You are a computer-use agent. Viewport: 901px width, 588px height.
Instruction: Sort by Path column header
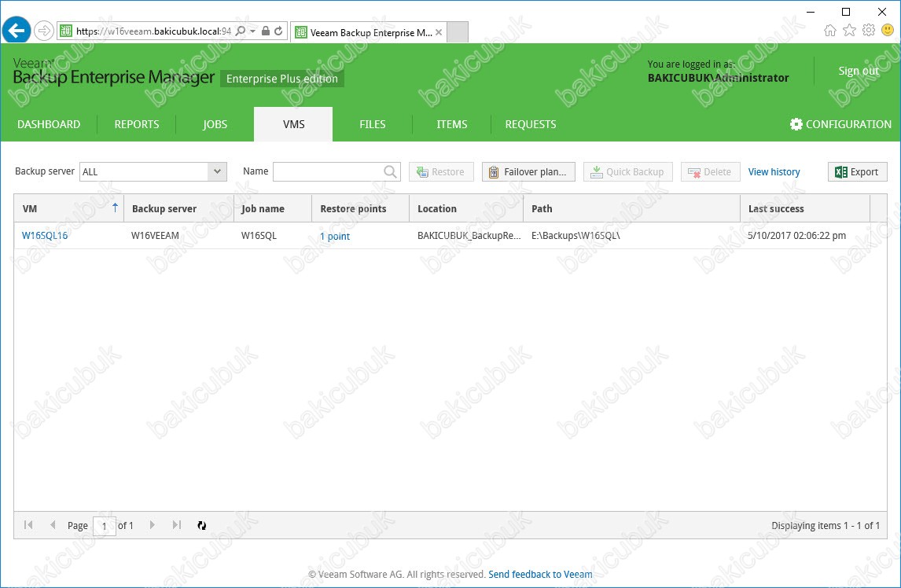631,208
